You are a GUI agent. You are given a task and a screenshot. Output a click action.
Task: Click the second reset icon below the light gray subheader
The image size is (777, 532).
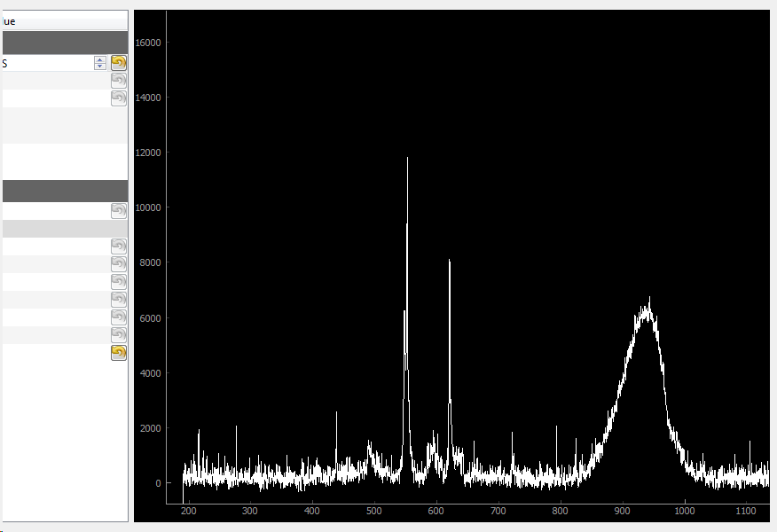tap(119, 264)
